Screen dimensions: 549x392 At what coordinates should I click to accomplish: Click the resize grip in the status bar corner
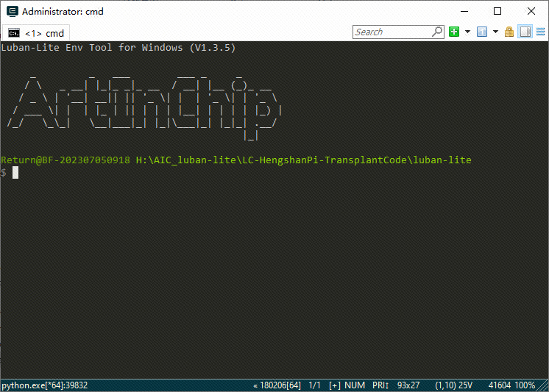pyautogui.click(x=542, y=385)
